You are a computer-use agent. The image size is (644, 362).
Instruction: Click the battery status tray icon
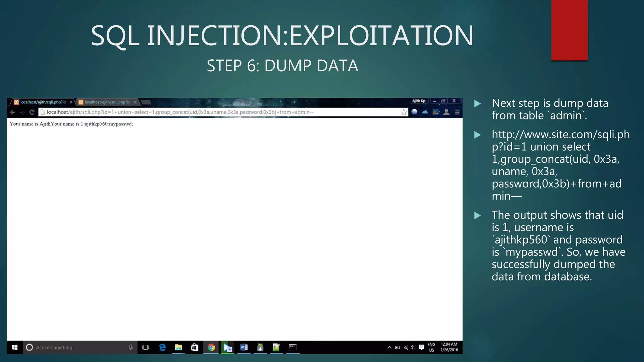(397, 347)
